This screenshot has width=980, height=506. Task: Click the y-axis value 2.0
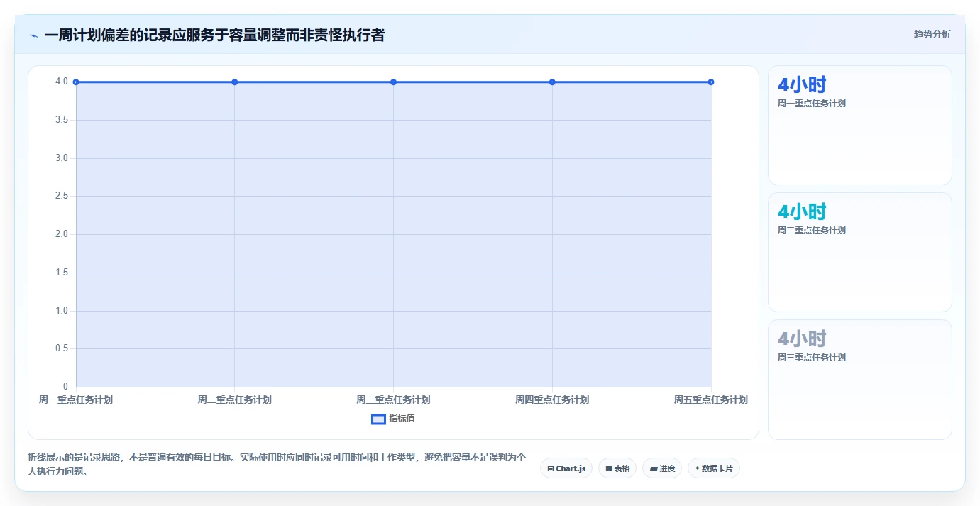pos(62,234)
